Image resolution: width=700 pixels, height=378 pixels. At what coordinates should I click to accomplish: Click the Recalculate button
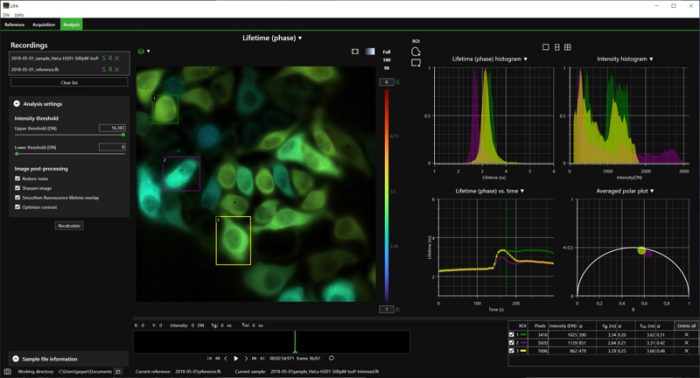(69, 226)
